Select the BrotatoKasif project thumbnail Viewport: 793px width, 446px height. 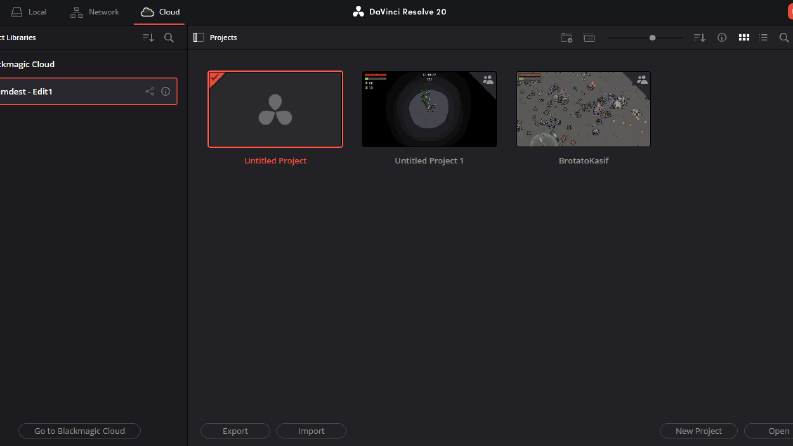583,109
